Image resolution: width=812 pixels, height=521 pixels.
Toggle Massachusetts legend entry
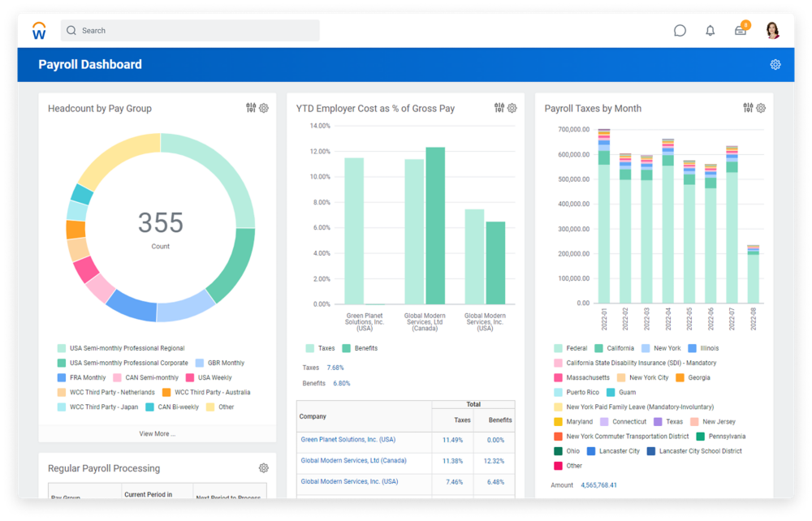pos(582,377)
